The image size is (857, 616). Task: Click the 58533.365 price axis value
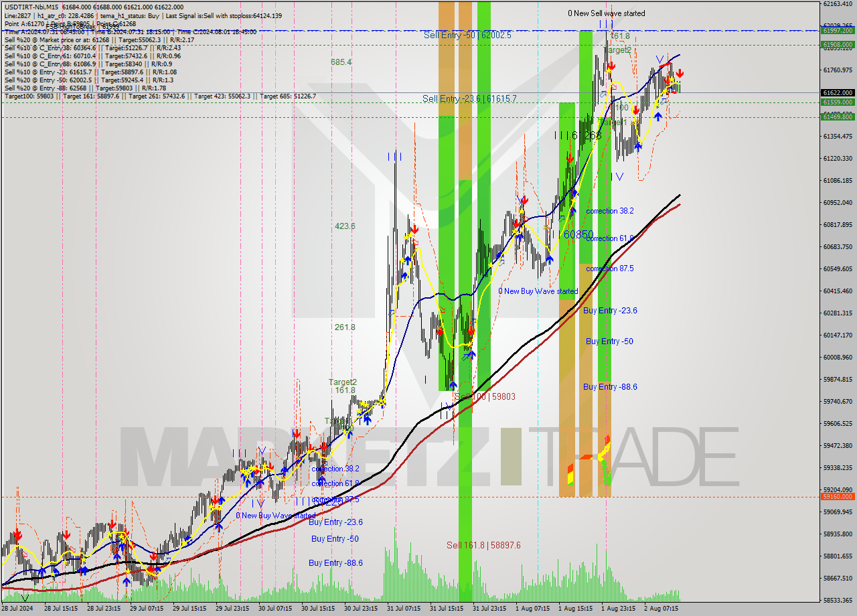838,600
